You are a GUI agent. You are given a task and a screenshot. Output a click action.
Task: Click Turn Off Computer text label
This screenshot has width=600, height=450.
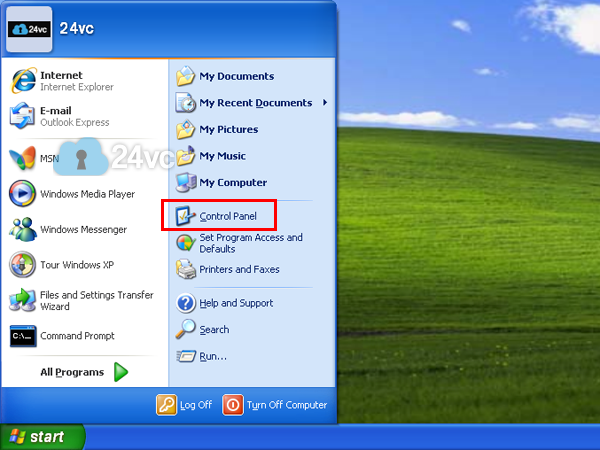tap(287, 405)
